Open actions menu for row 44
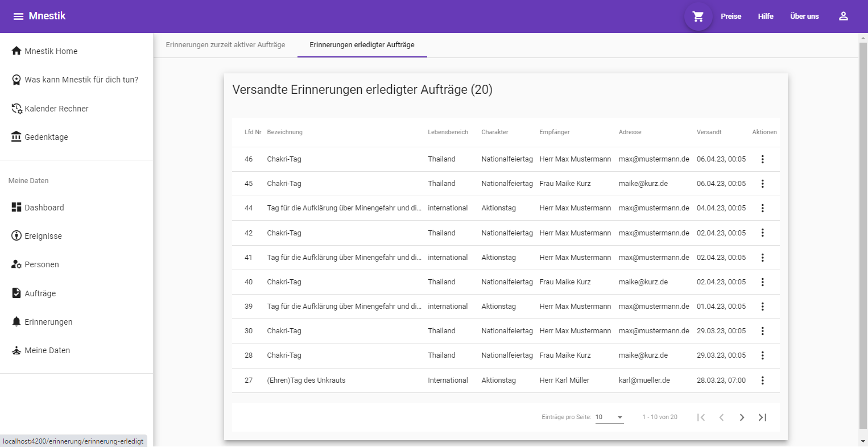The height and width of the screenshot is (447, 868). pyautogui.click(x=762, y=208)
